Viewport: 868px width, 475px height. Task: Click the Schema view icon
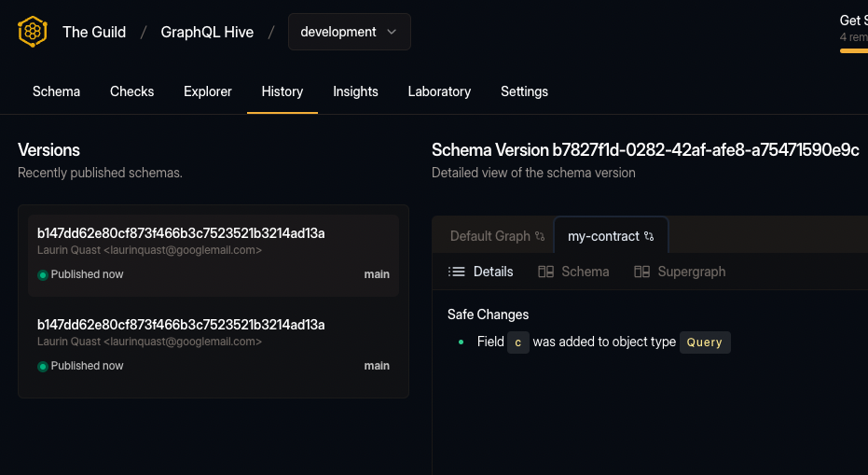tap(546, 272)
